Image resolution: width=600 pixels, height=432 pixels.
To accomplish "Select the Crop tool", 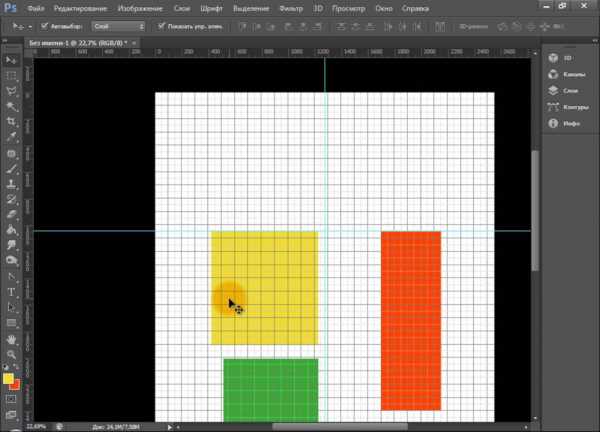I will [x=11, y=121].
